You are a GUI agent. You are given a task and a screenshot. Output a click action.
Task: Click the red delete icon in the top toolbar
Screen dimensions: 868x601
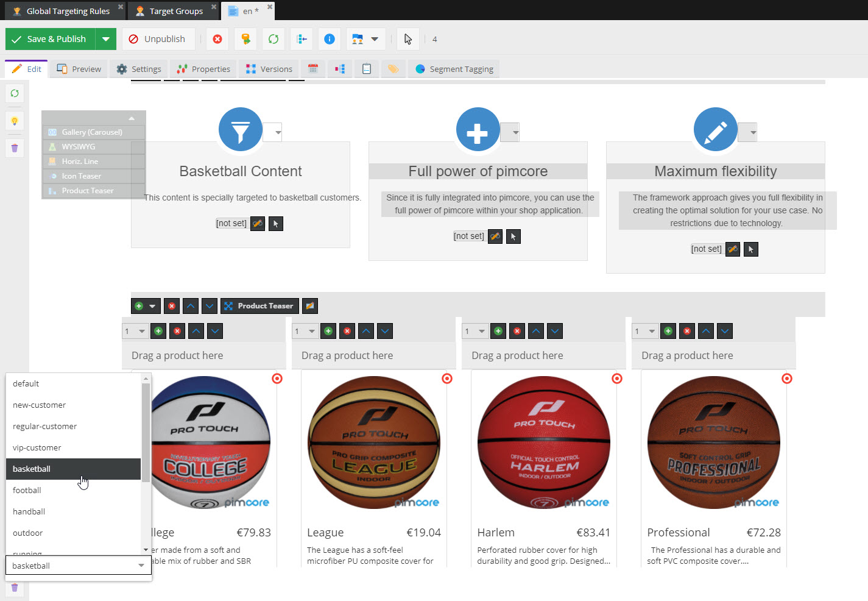(x=217, y=39)
